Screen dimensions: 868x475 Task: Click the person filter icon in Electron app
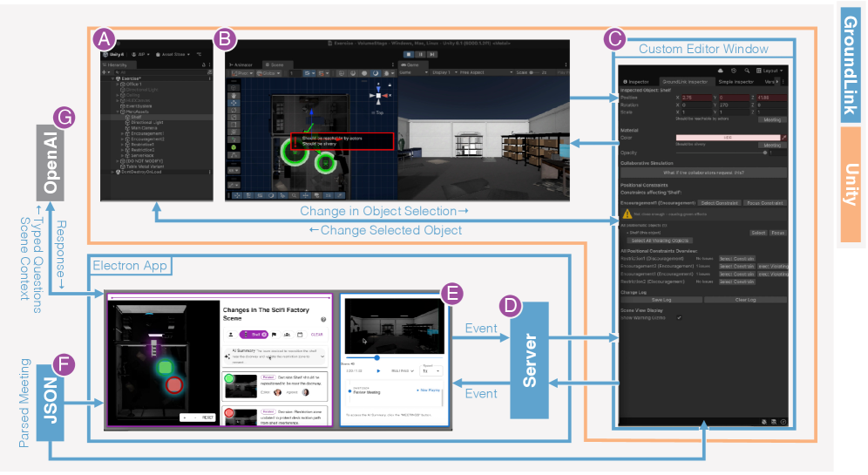pyautogui.click(x=231, y=335)
